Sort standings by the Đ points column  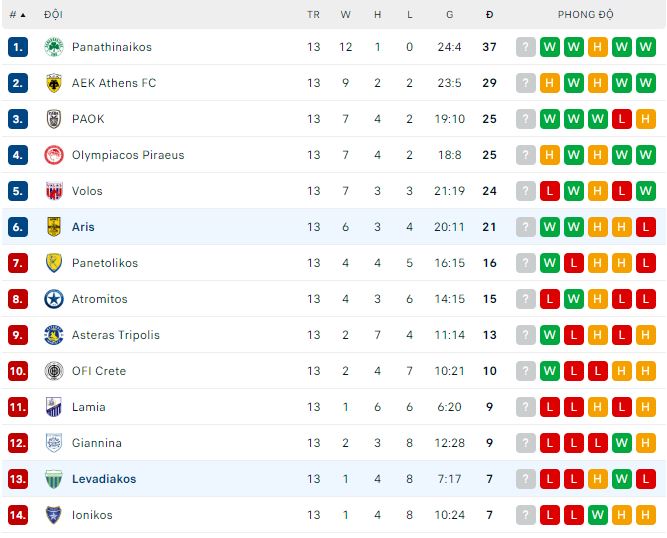point(489,15)
